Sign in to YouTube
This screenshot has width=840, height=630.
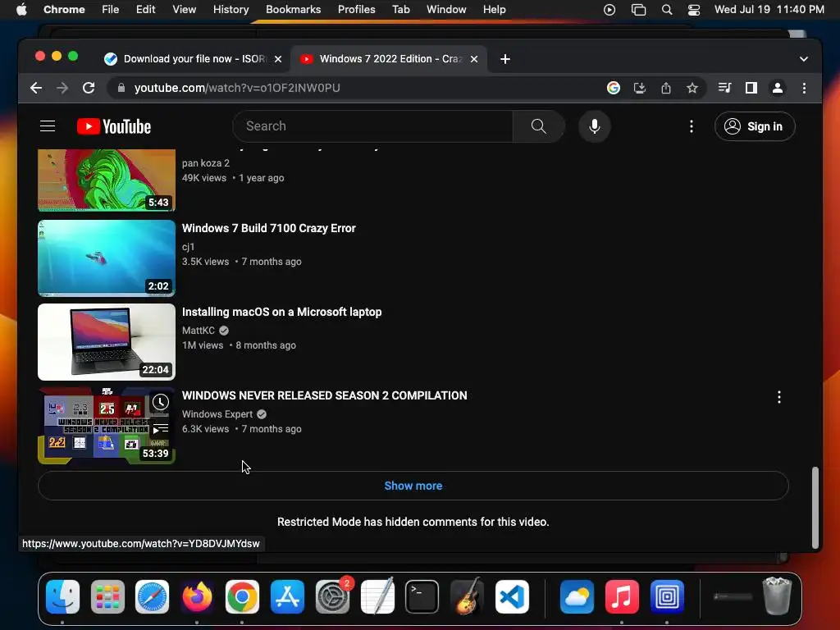pos(755,126)
